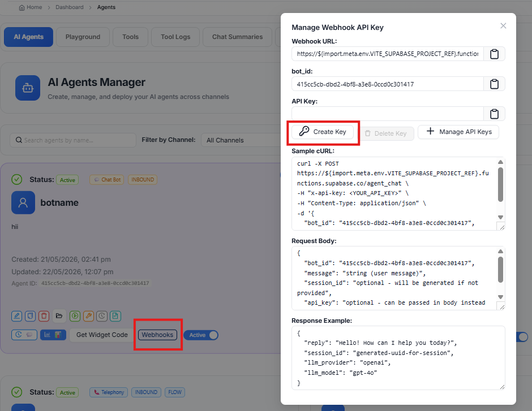
Task: Click the teal document icon for botname
Action: click(115, 316)
